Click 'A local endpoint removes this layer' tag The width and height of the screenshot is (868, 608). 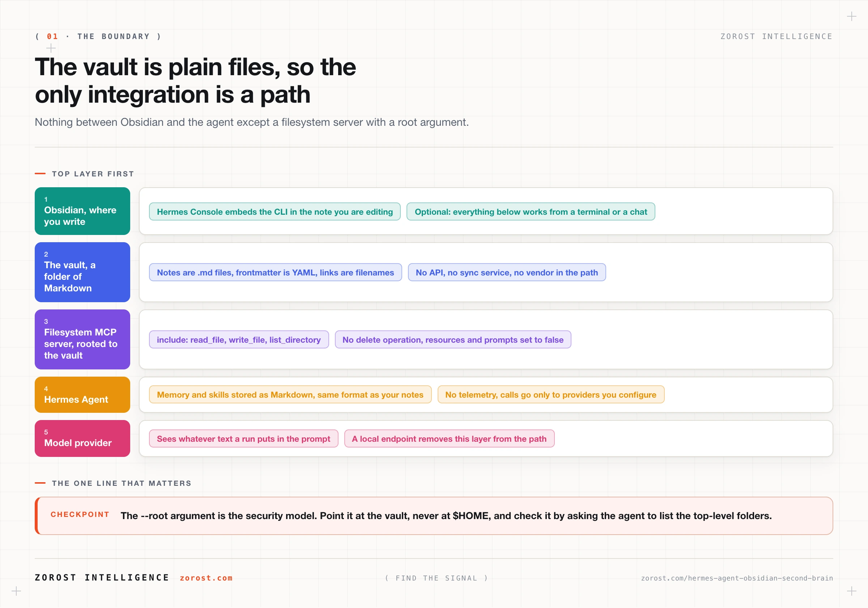[449, 439]
